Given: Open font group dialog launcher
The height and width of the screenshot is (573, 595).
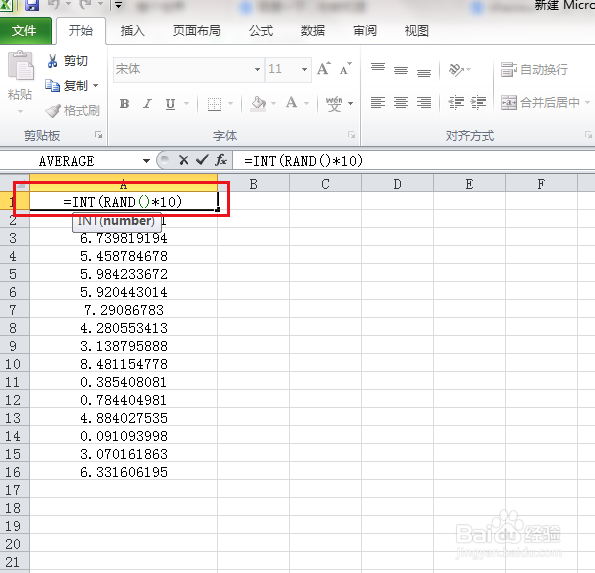Looking at the screenshot, I should [351, 135].
